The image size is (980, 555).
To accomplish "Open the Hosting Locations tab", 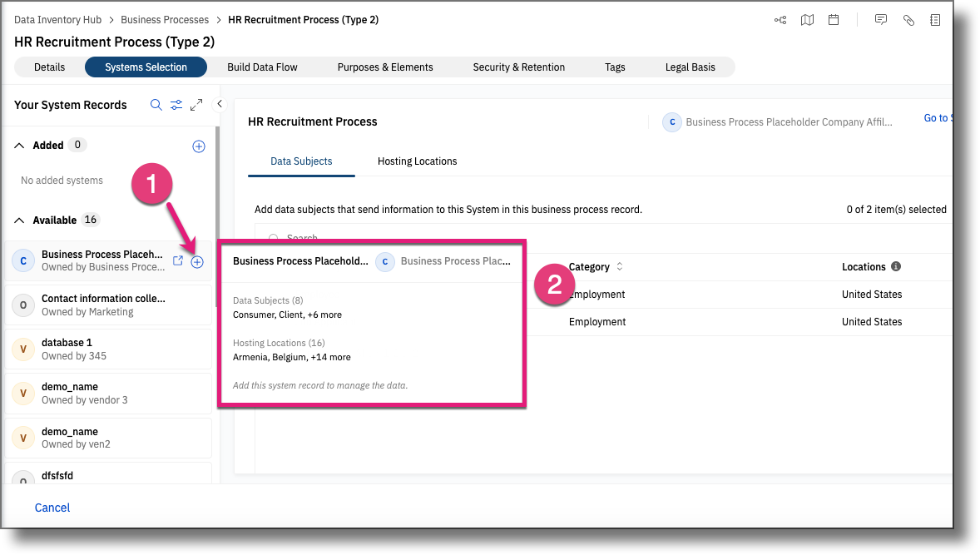I will click(x=417, y=161).
